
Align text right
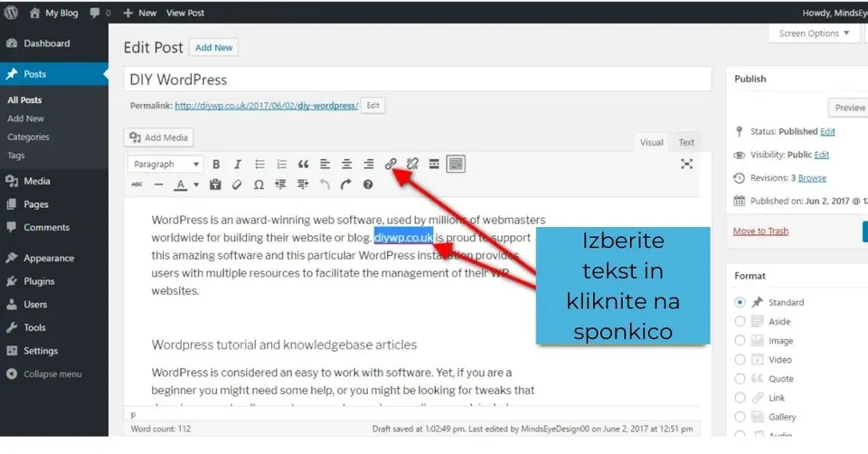pos(369,164)
